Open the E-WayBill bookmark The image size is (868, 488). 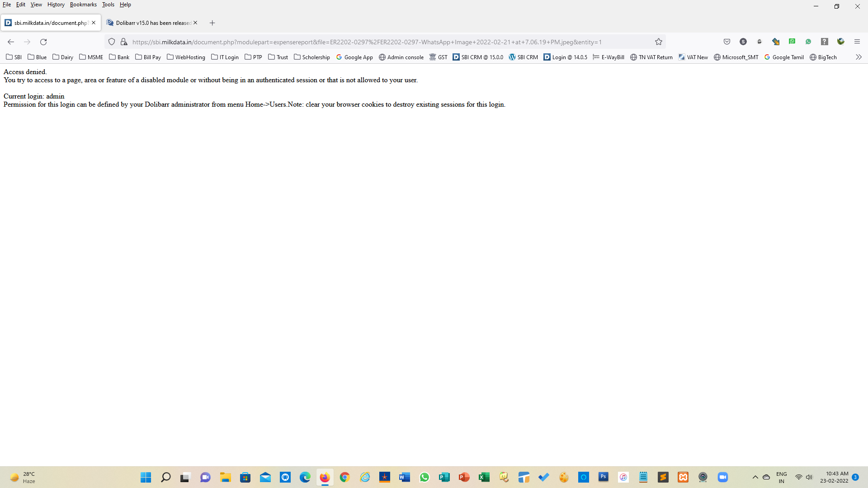tap(609, 57)
